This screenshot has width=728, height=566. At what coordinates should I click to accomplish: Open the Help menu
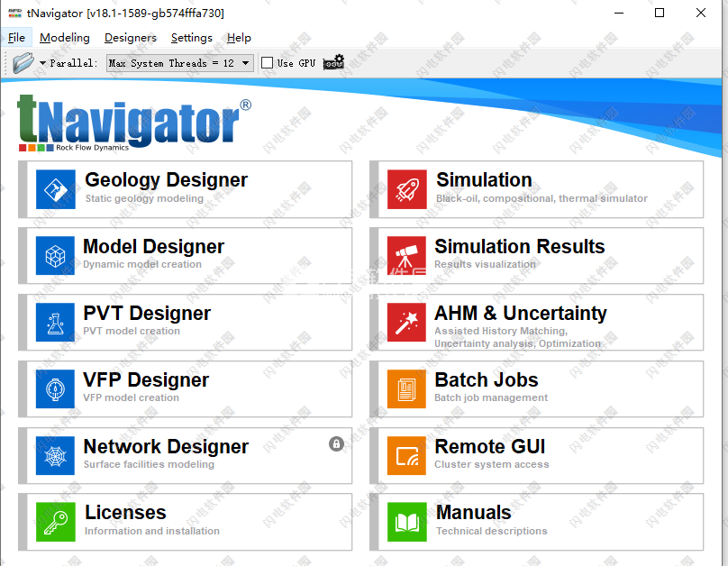(239, 38)
